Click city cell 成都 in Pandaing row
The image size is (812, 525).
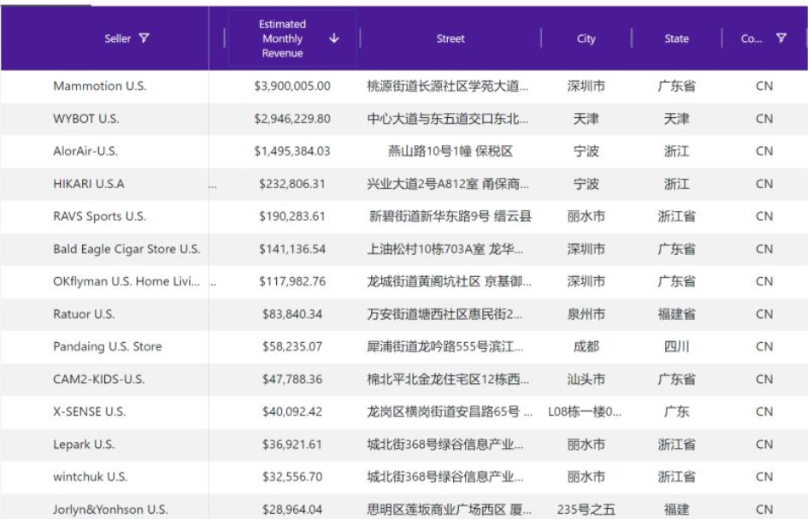point(585,346)
